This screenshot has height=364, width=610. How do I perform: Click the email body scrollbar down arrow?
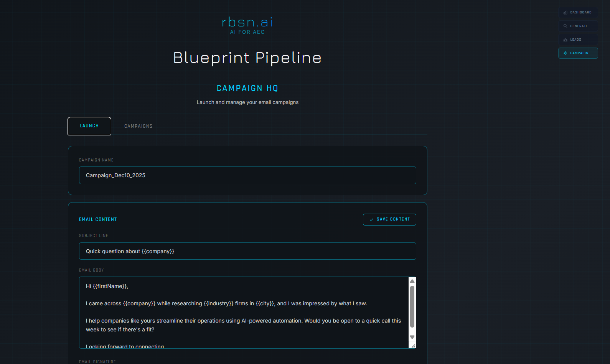tap(412, 337)
